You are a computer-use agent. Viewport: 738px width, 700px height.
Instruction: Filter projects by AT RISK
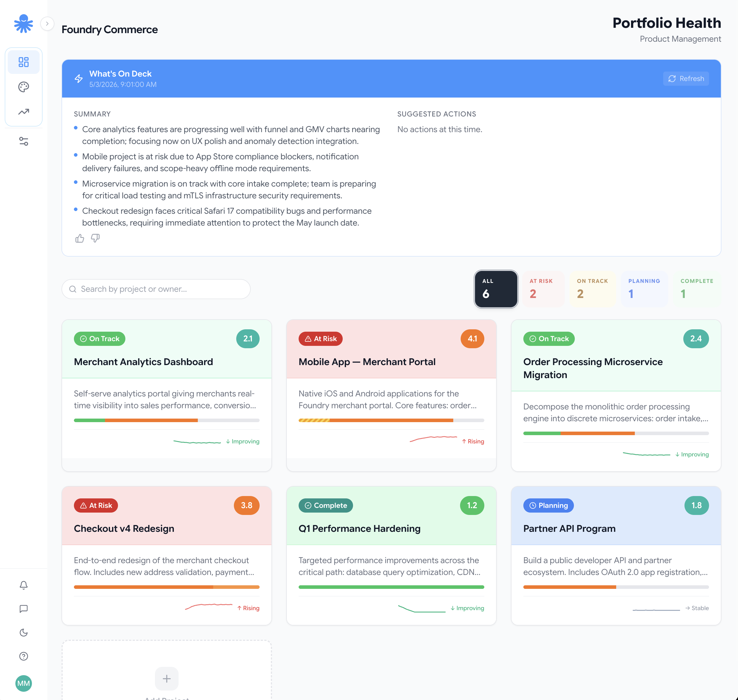pyautogui.click(x=543, y=289)
